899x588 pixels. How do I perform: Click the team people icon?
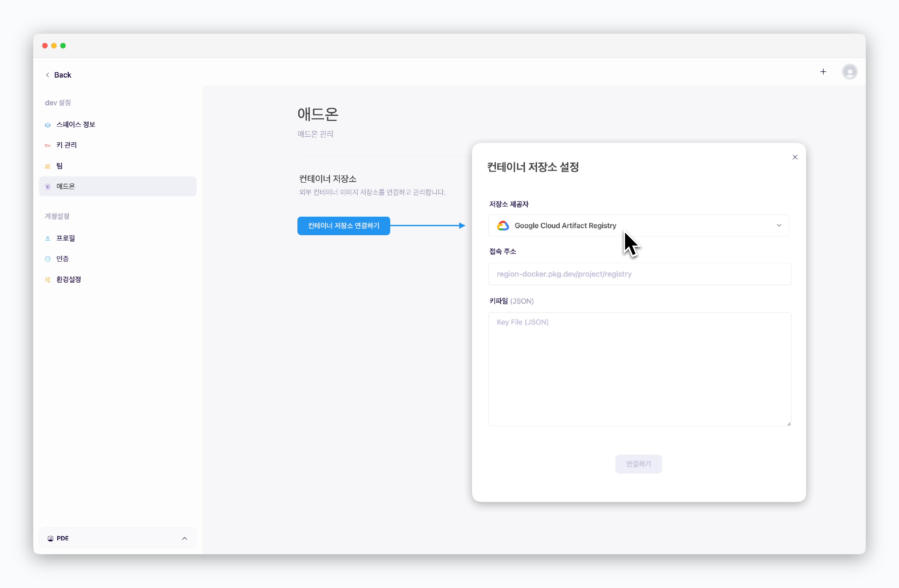pyautogui.click(x=48, y=166)
